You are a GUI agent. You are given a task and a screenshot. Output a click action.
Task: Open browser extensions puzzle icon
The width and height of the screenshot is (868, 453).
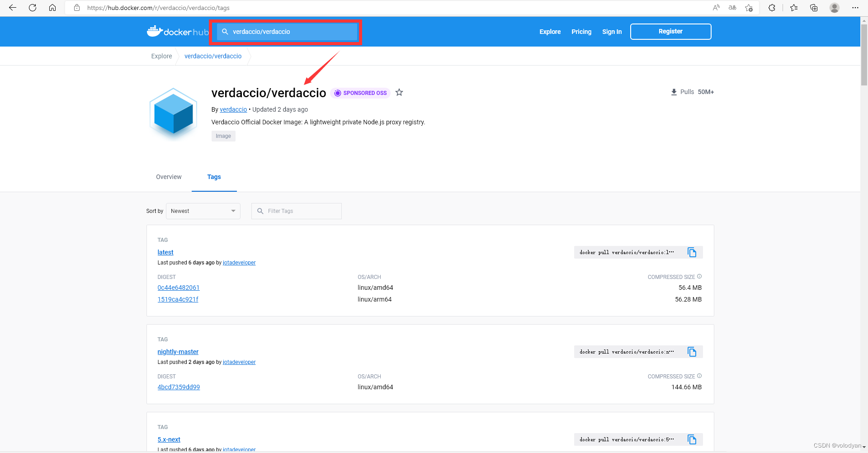(772, 8)
